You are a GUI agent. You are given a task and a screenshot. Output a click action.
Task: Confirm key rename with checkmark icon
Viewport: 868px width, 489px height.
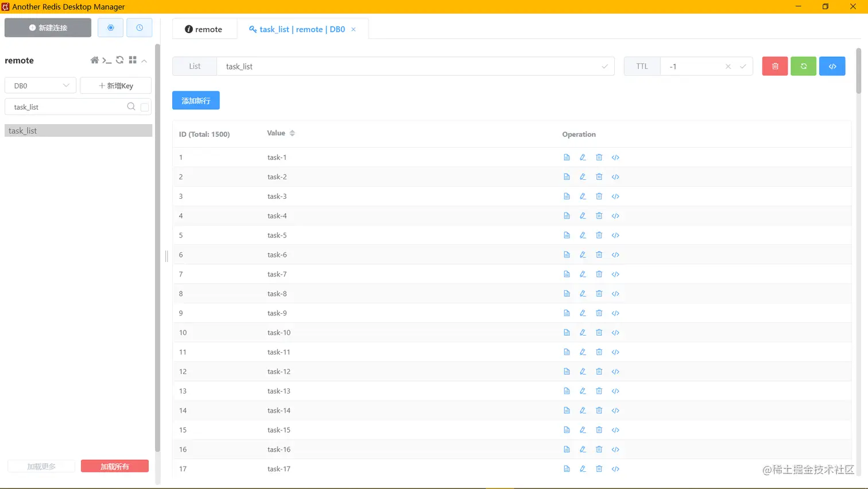604,67
